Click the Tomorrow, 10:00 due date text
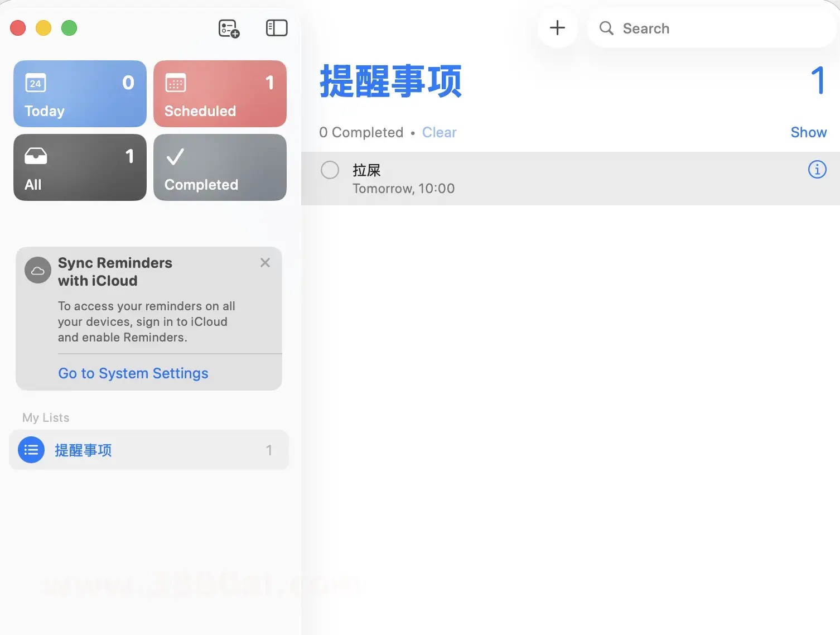Viewport: 840px width, 635px height. pyautogui.click(x=403, y=189)
